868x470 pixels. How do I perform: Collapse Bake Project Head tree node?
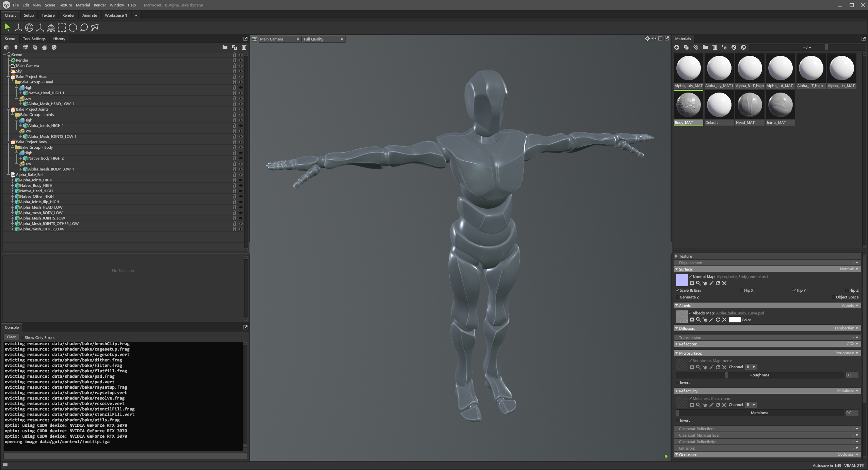9,77
